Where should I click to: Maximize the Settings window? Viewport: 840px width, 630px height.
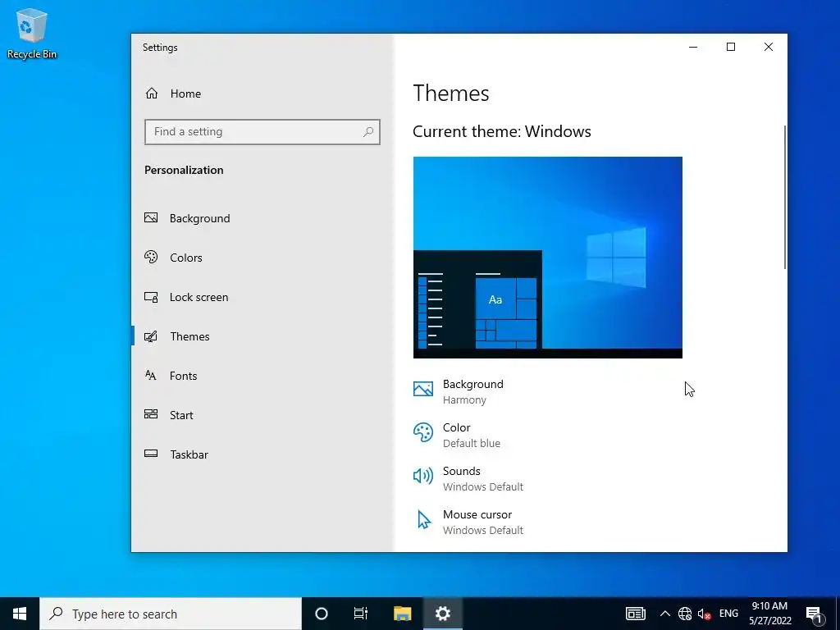[731, 47]
